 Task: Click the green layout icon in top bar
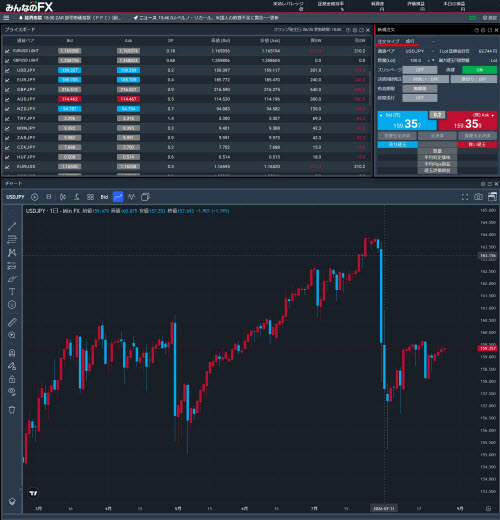click(x=472, y=18)
